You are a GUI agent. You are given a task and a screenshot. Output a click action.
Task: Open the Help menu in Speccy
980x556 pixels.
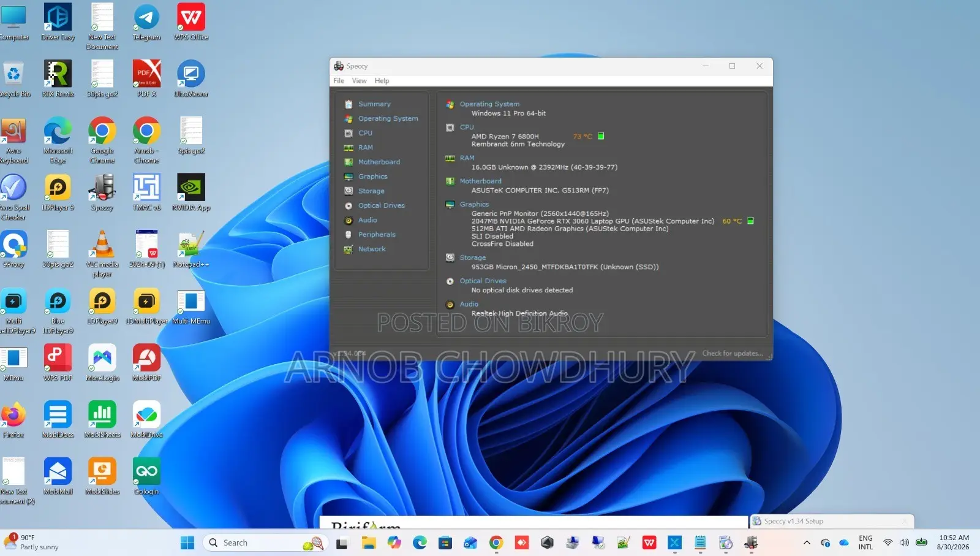[382, 81]
